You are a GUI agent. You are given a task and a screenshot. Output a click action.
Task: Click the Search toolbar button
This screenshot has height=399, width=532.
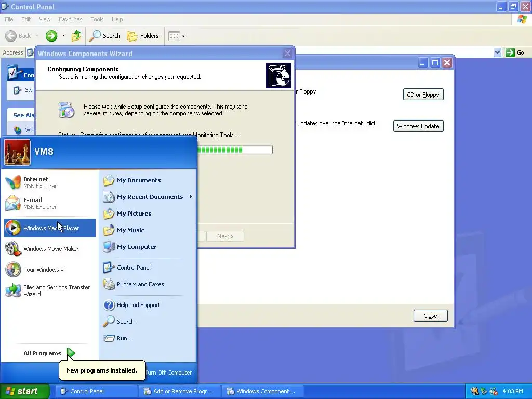pyautogui.click(x=105, y=36)
